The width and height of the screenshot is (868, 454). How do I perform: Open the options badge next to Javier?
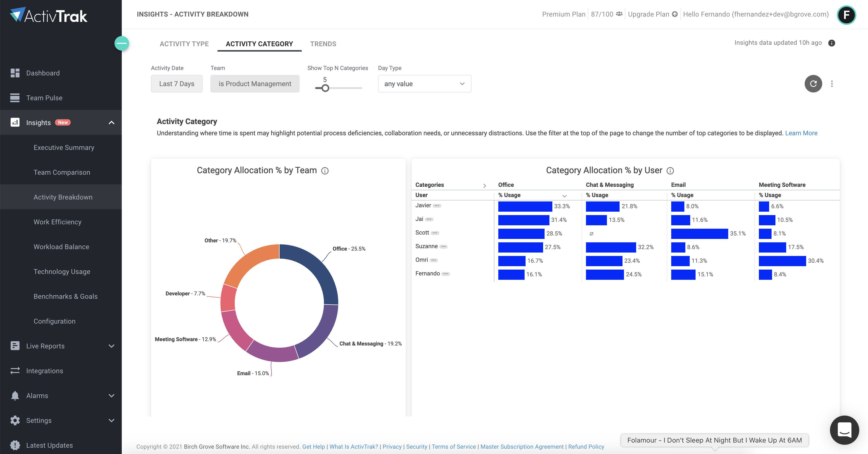[x=437, y=206]
